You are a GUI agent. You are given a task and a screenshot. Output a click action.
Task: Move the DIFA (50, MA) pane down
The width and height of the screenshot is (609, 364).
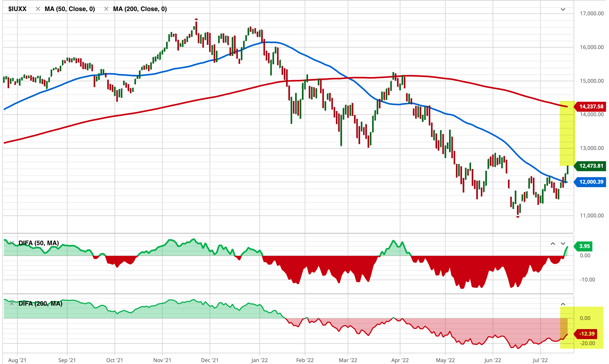tap(563, 243)
